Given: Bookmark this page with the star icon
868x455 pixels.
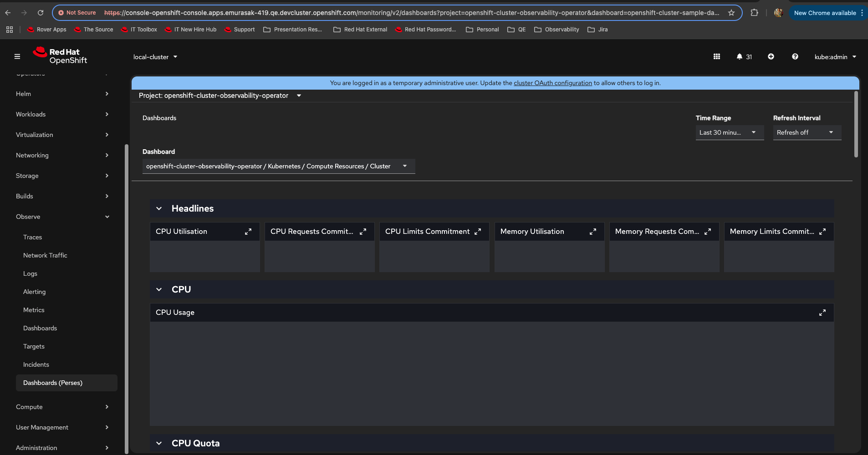Looking at the screenshot, I should [x=731, y=13].
